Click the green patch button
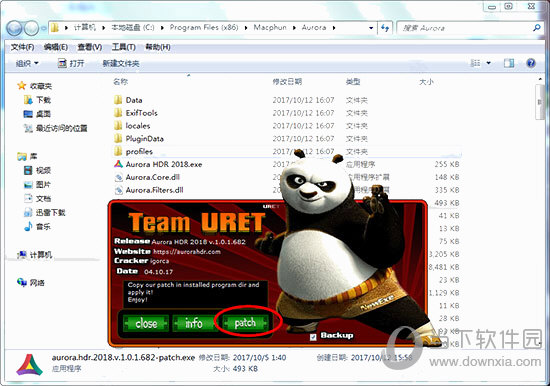 tap(245, 322)
